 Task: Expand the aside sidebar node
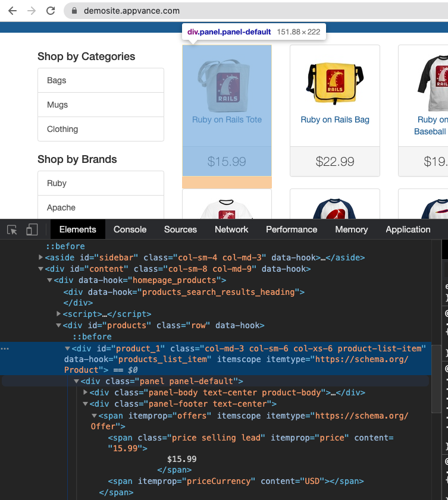point(40,257)
